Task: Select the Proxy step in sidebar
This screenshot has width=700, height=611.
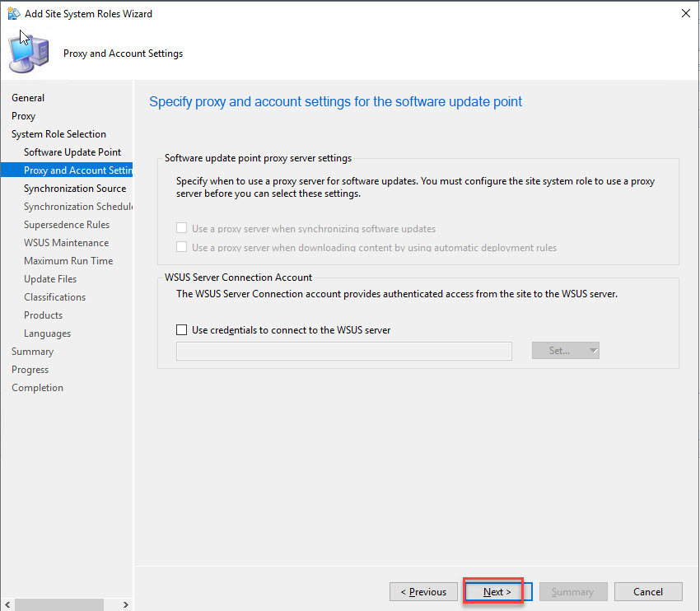Action: point(23,116)
